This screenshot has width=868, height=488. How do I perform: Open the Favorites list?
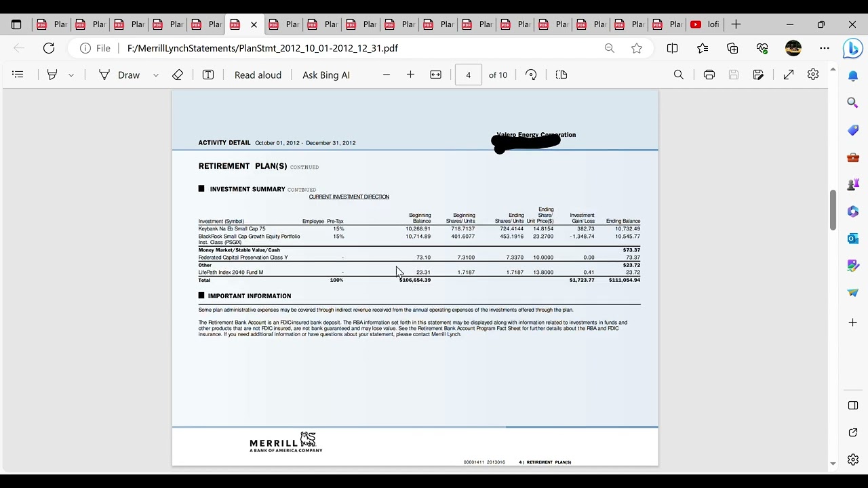point(703,48)
